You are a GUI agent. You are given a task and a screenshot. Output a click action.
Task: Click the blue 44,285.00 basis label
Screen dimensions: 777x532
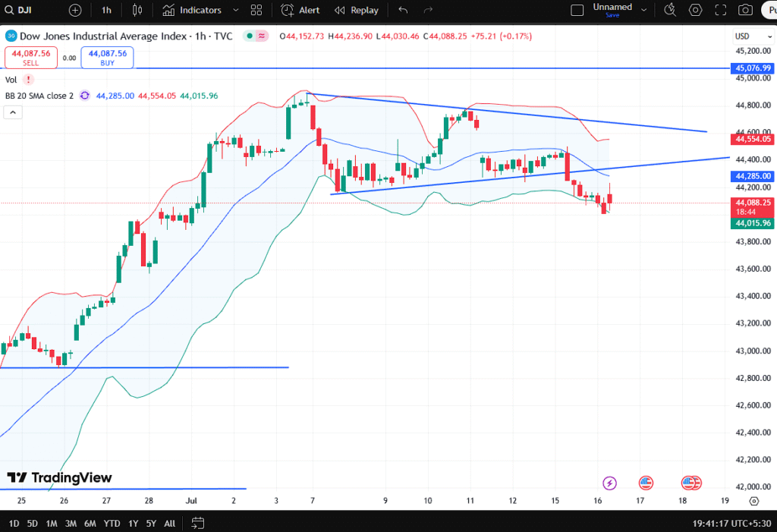[x=752, y=176]
